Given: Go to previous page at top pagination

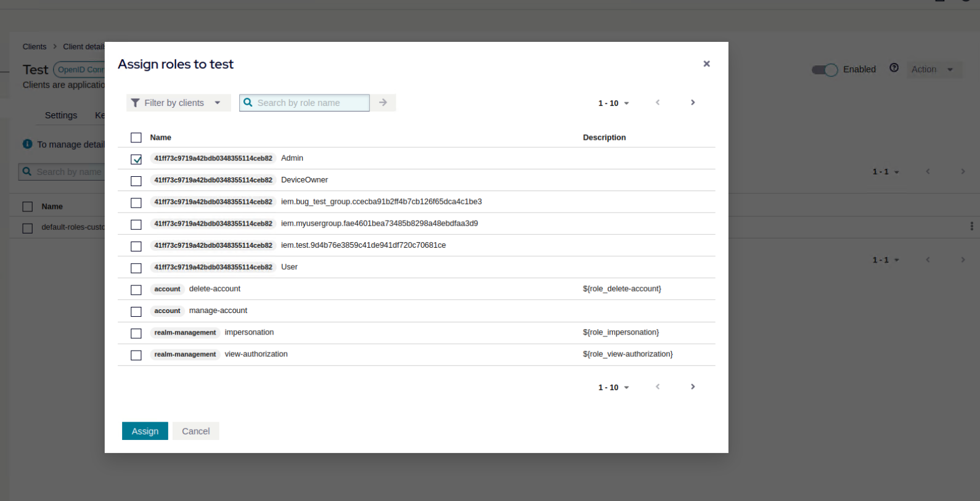Looking at the screenshot, I should point(658,102).
